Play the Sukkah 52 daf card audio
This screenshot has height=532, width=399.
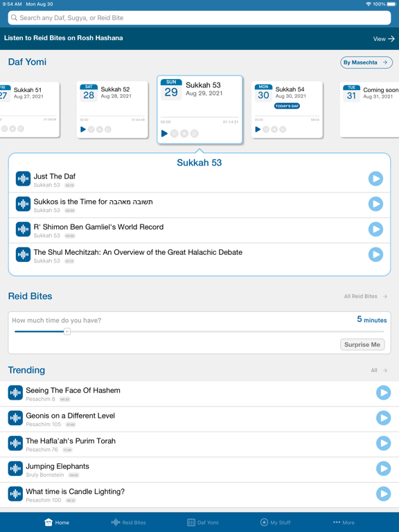pos(83,130)
